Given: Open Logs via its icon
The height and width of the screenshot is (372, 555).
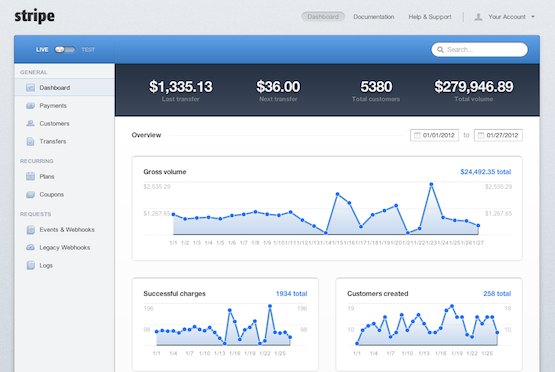Looking at the screenshot, I should point(30,265).
